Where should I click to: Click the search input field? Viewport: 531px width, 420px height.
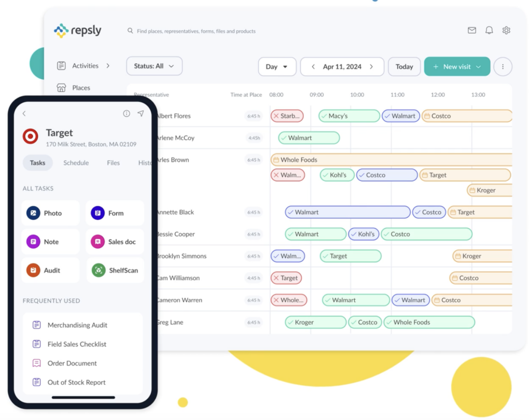[x=196, y=31]
